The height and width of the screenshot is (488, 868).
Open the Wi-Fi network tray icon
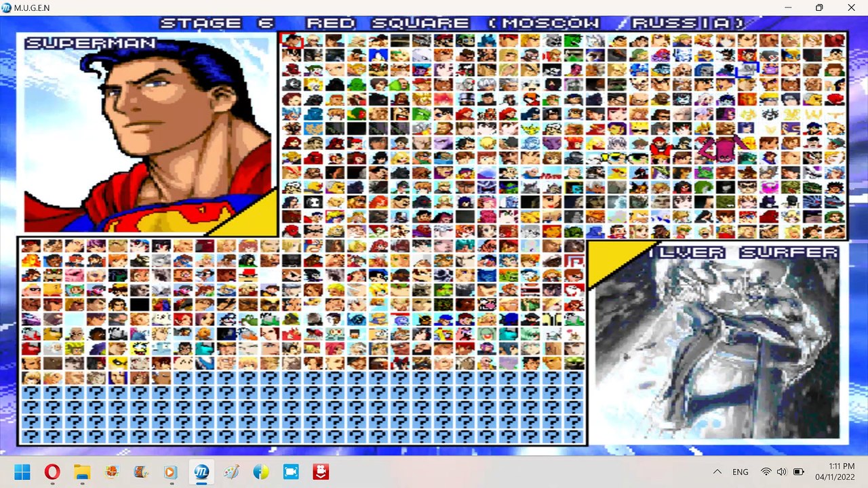766,472
